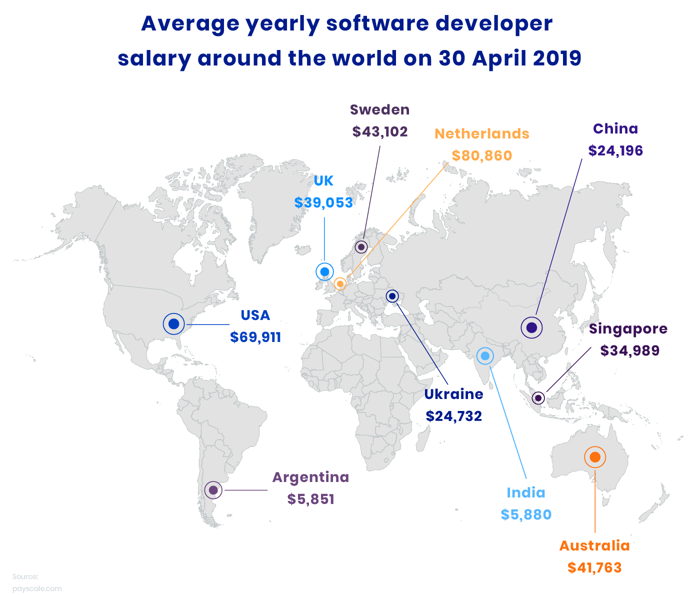Click the Netherlands label text
This screenshot has width=700, height=595.
pyautogui.click(x=482, y=133)
